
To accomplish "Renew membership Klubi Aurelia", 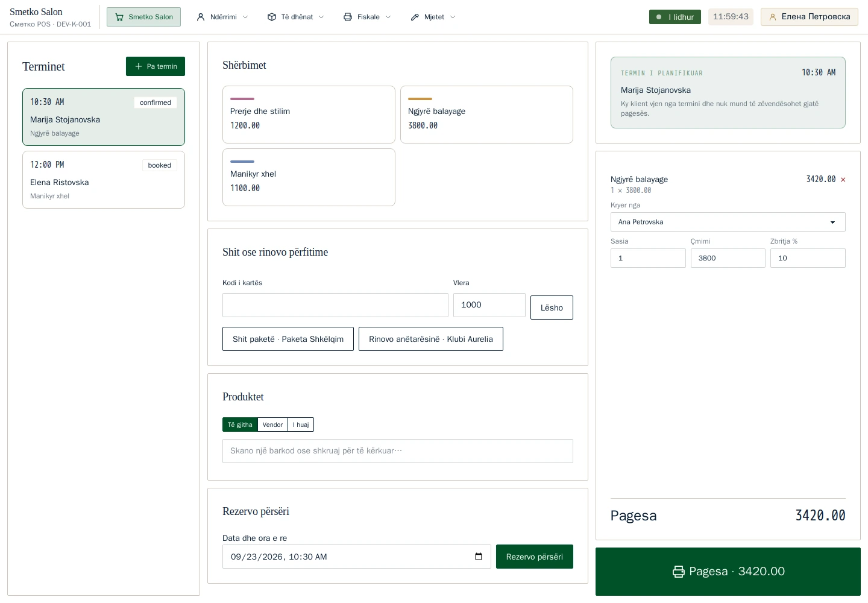I will coord(431,339).
